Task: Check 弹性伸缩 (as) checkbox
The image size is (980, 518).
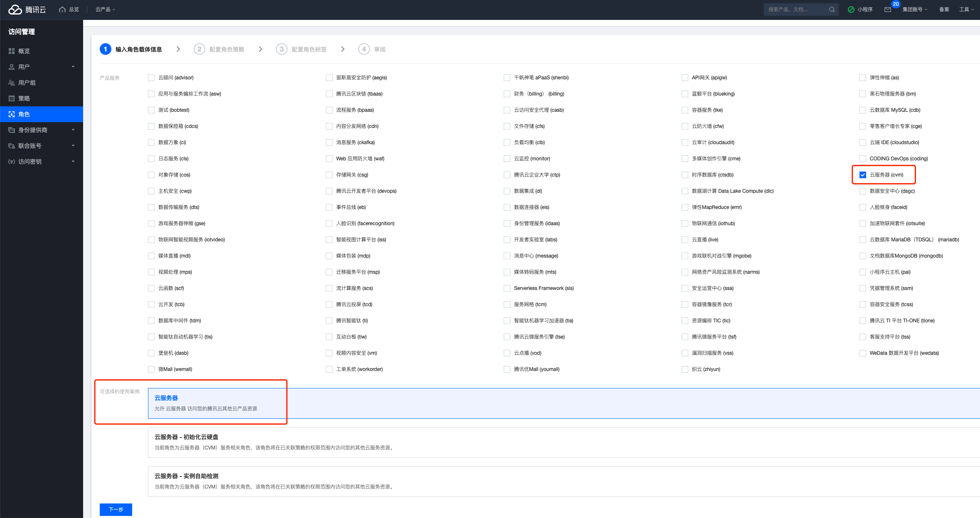Action: tap(863, 78)
